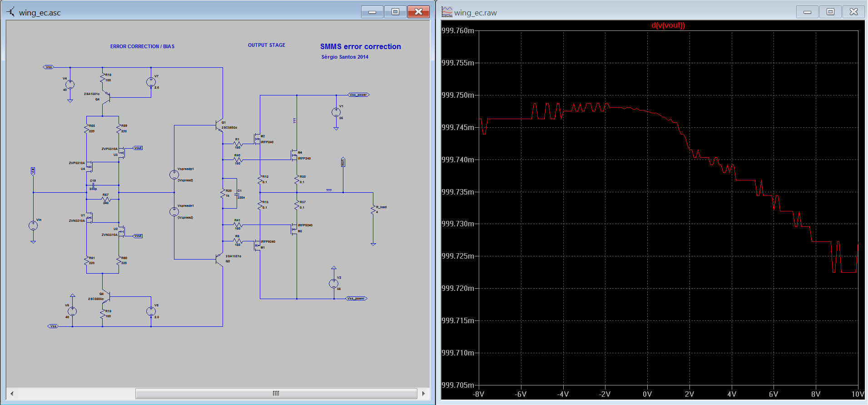This screenshot has width=868, height=405.
Task: Select the Vspreadn1 voltage source
Action: tap(174, 212)
